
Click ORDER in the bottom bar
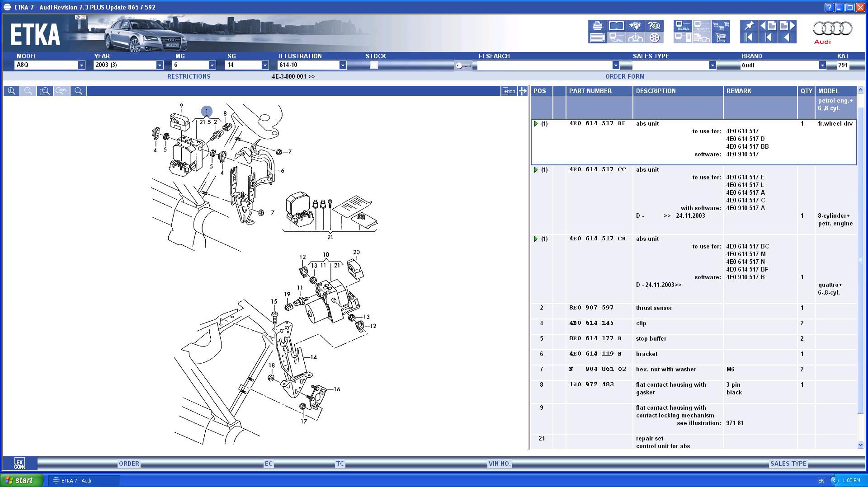[x=129, y=464]
